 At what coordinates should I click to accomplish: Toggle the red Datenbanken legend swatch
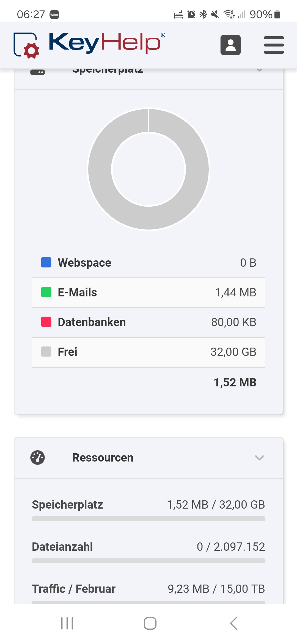(x=46, y=322)
